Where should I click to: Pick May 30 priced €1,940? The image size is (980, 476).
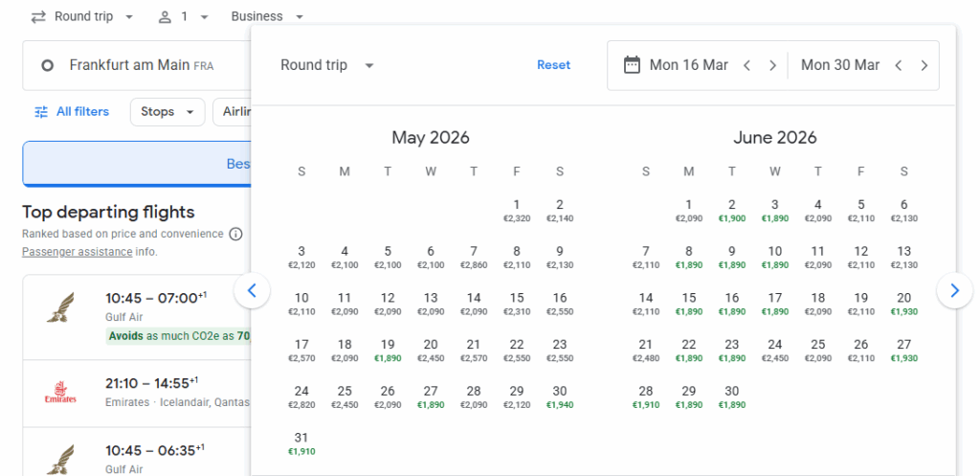tap(559, 397)
